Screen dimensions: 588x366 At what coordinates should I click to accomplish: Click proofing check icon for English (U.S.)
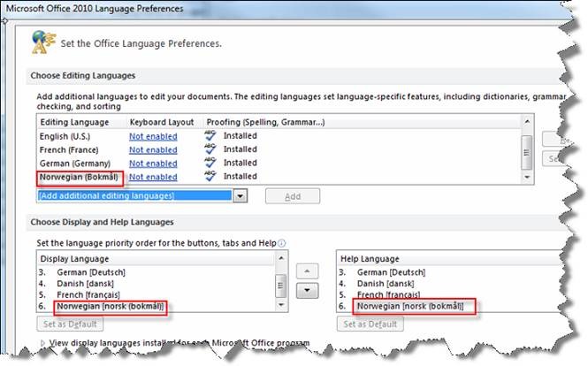tap(210, 136)
